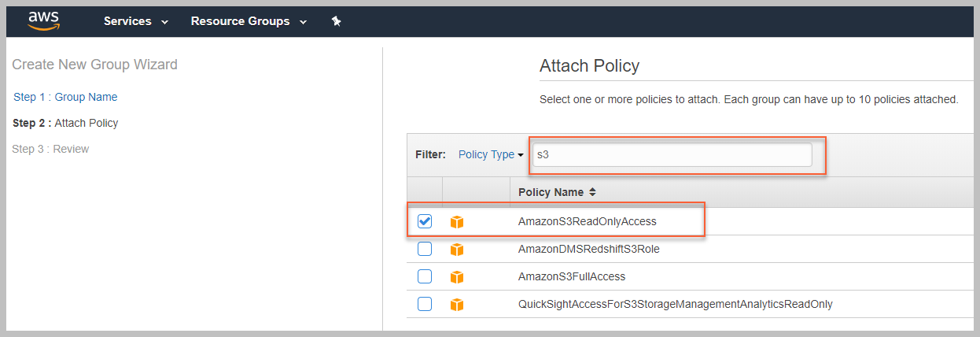Click the Create New Group Wizard title

(95, 65)
